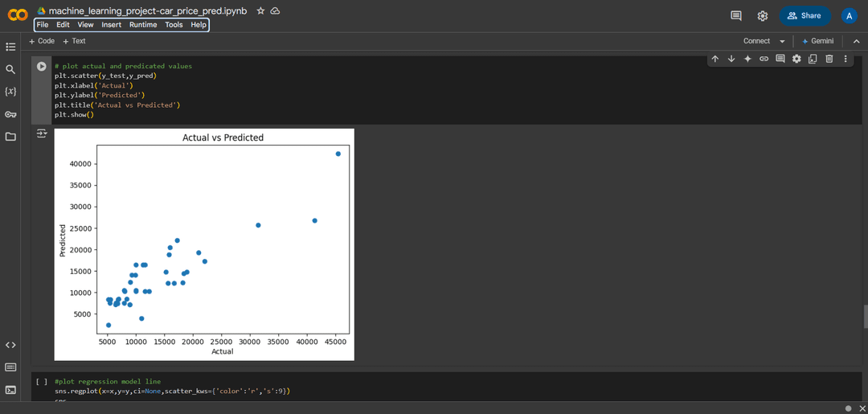This screenshot has height=414, width=868.
Task: Click the cloud saved status icon
Action: (x=275, y=10)
